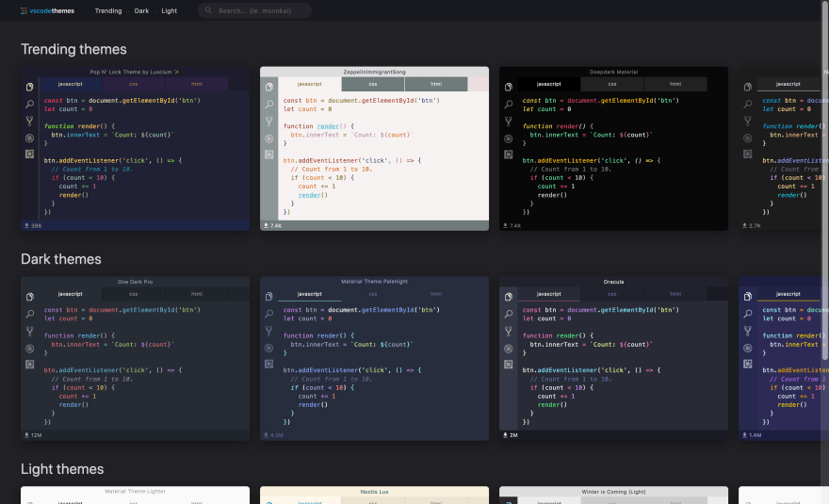
Task: Click the 2M download count under Dracula
Action: [x=511, y=435]
